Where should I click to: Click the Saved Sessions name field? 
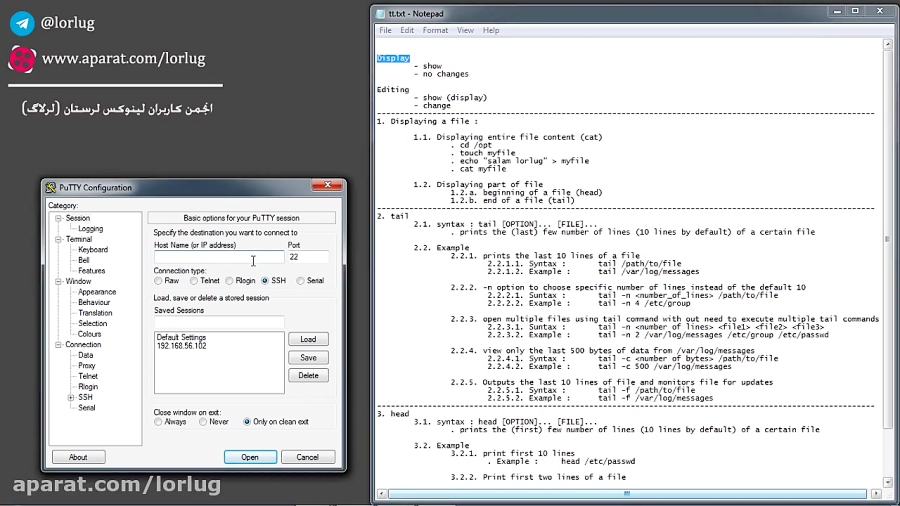point(219,322)
